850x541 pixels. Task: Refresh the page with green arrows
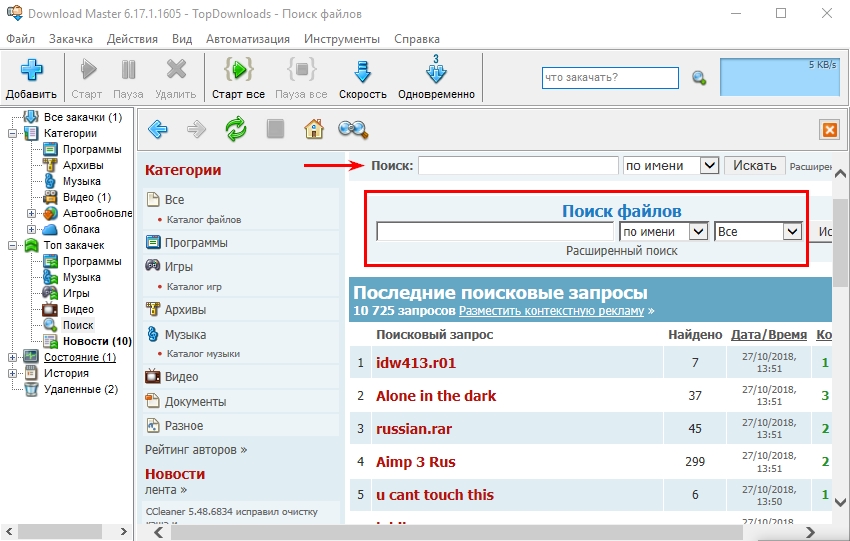tap(236, 129)
